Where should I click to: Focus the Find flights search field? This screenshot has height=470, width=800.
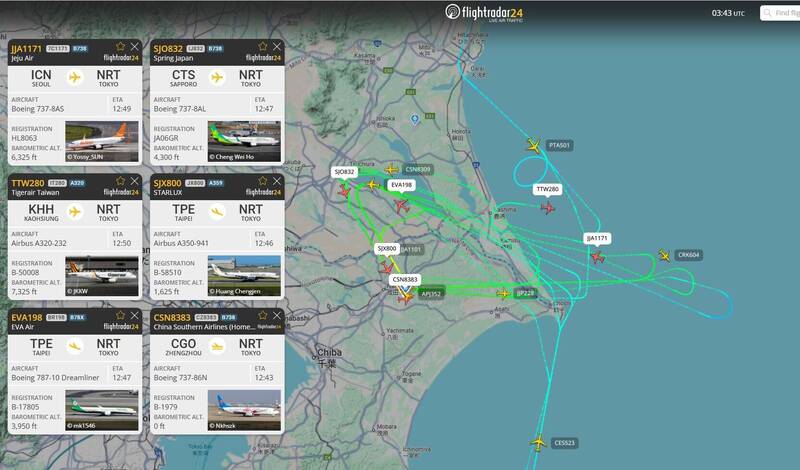[780, 13]
